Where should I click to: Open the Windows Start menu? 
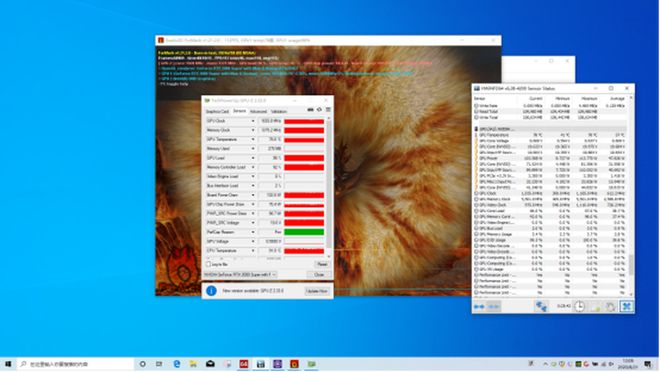[8, 364]
